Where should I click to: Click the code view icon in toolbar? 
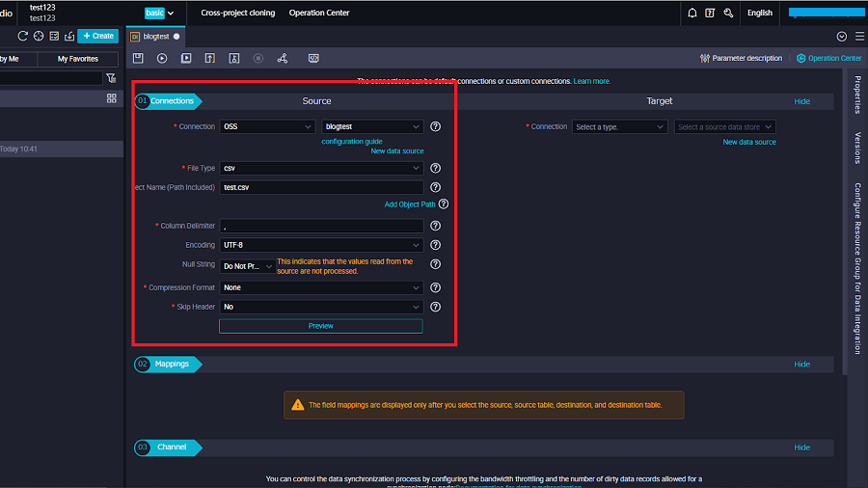[x=313, y=59]
